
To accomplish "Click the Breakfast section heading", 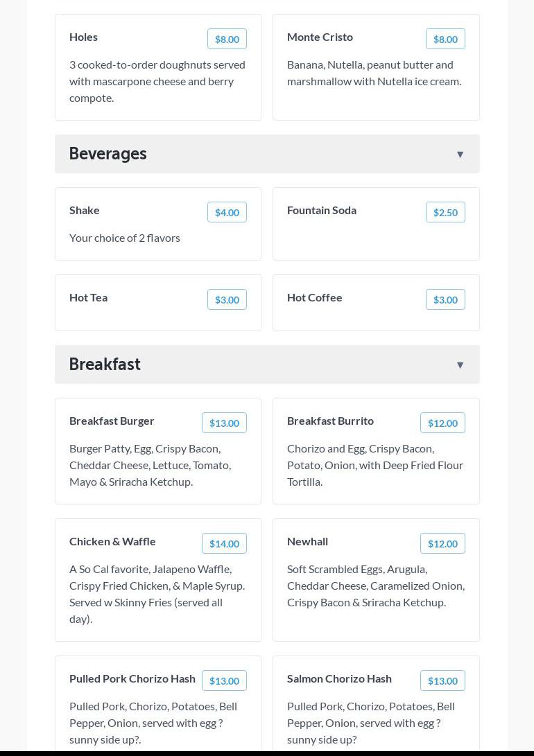I will pos(105,364).
